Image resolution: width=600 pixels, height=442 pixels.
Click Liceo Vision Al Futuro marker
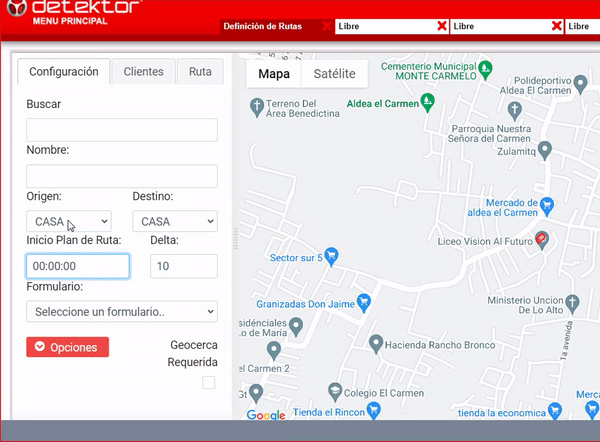pos(541,240)
